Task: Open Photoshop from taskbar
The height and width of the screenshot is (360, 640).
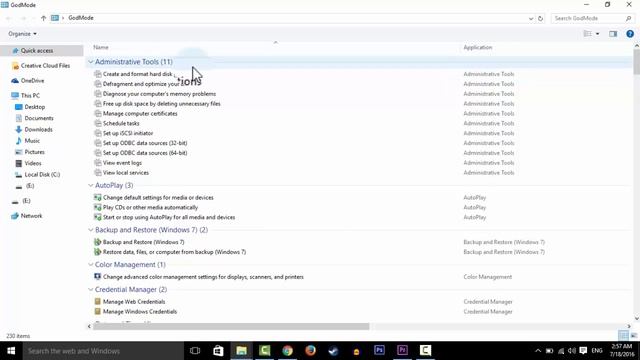Action: (x=379, y=350)
